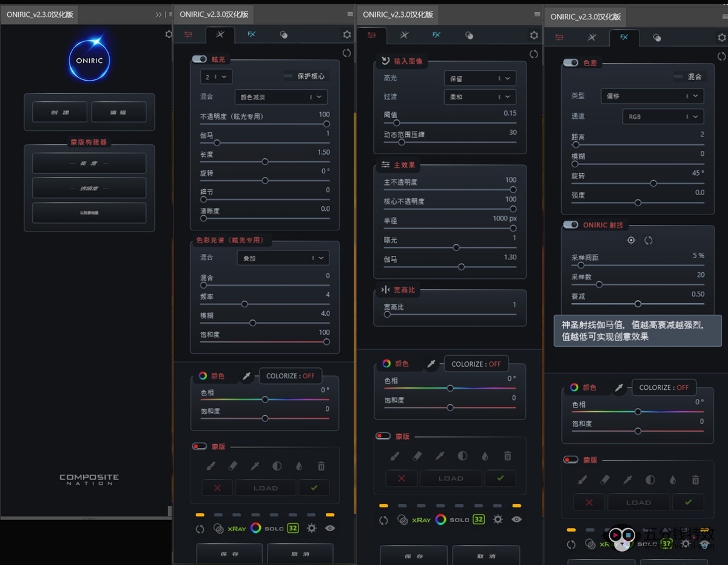Open the 高光 dropdown showing 保留

click(480, 78)
